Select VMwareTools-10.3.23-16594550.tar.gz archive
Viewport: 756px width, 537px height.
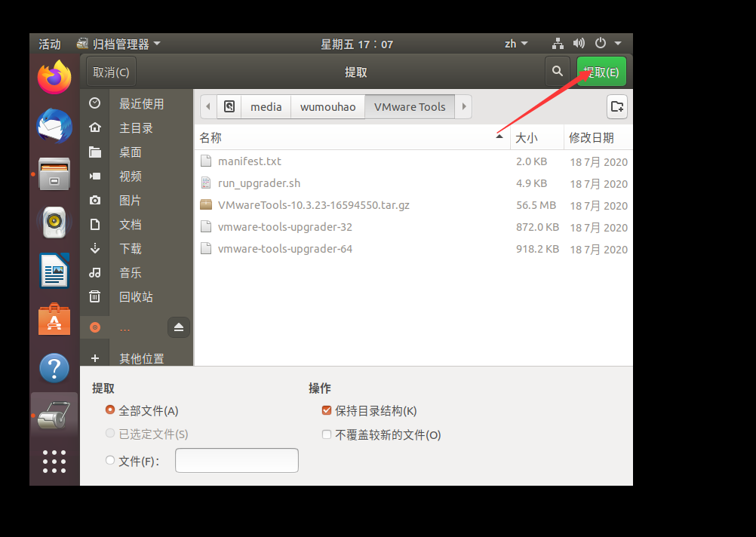coord(413,205)
